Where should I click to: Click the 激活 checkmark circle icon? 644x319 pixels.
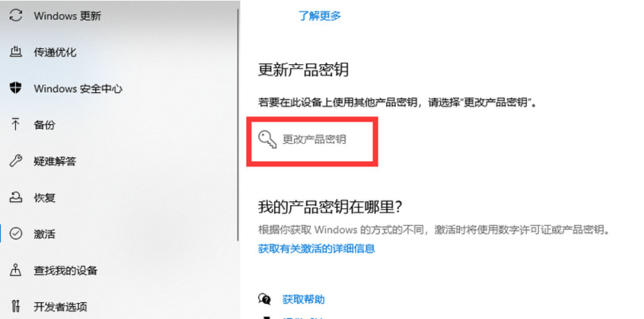click(16, 234)
